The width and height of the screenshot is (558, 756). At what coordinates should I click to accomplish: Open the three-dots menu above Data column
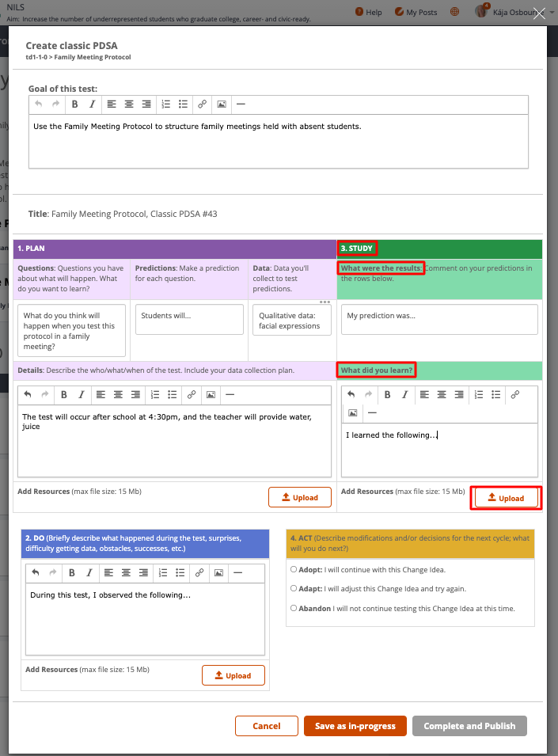325,302
